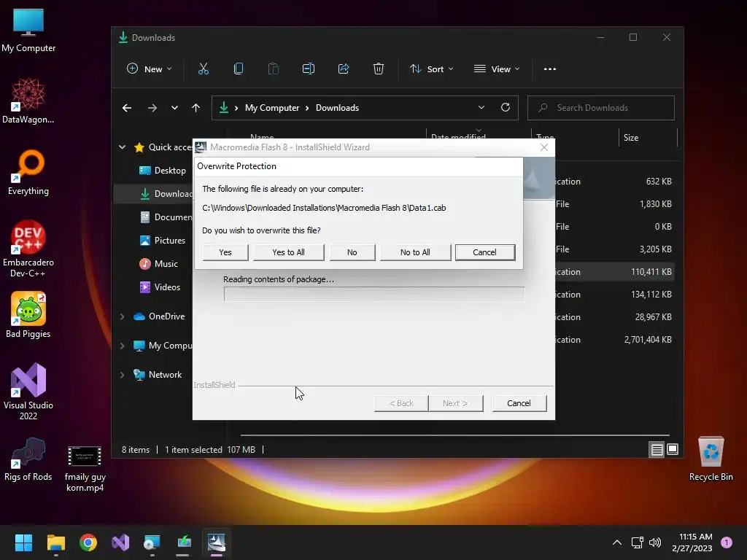Select the file row sized 2,701,404 KB
This screenshot has width=747, height=560.
[614, 340]
